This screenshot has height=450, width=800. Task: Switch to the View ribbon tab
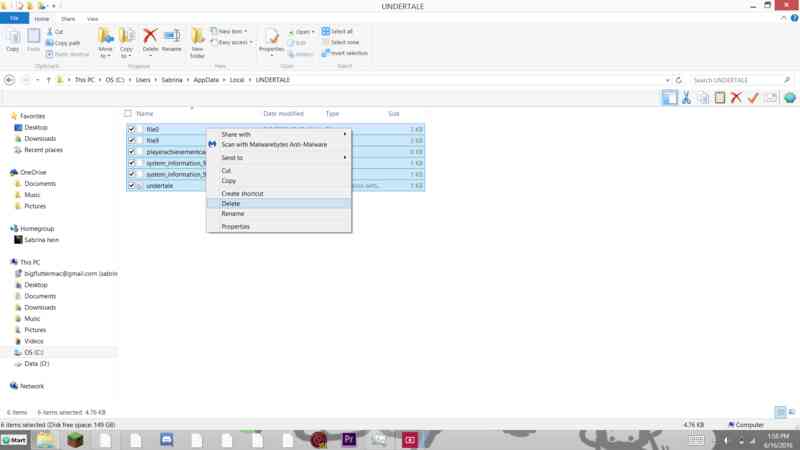[92, 19]
